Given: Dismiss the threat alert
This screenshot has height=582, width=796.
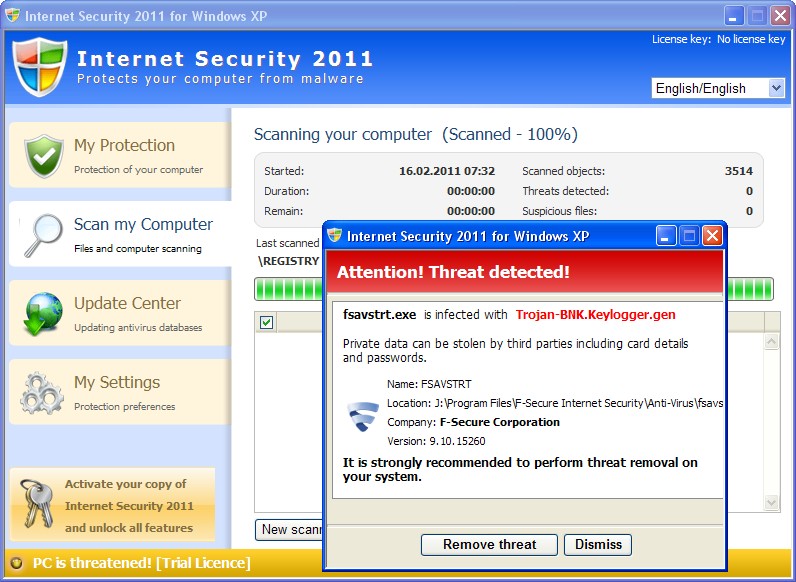Looking at the screenshot, I should coord(598,544).
